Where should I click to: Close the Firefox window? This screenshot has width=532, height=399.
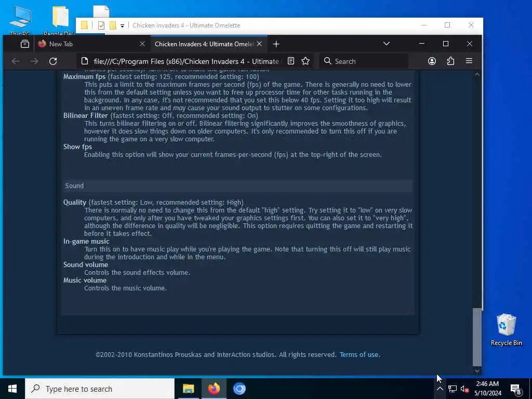point(470,44)
